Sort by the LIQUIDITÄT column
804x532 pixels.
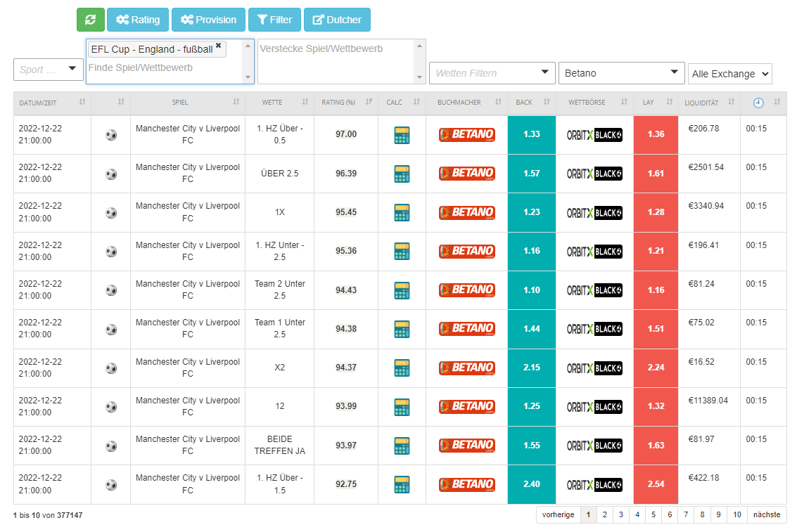tap(709, 103)
